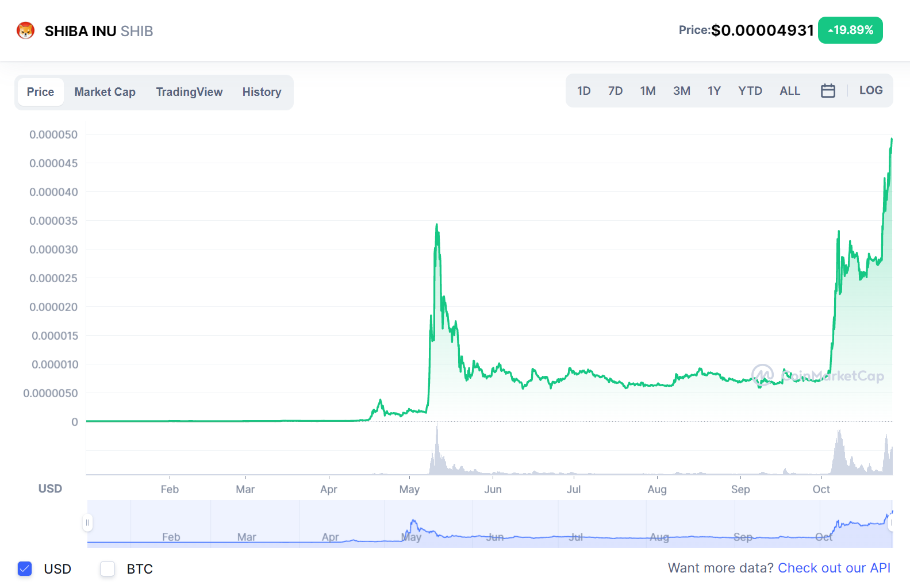Click the 0.000030 y-axis label

coord(53,249)
